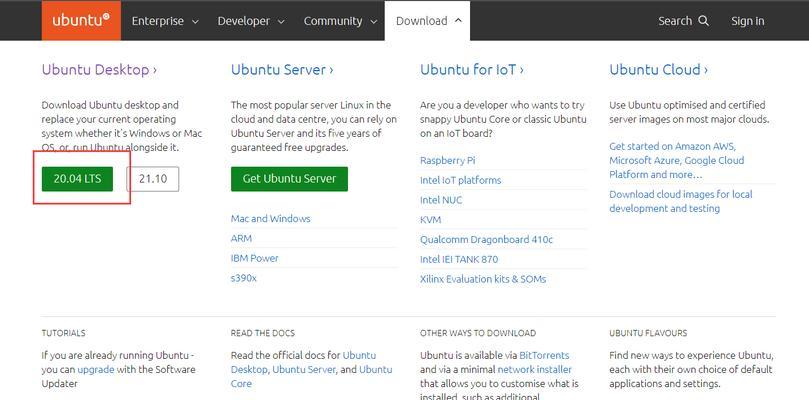The image size is (809, 400).
Task: Open the s390x link
Action: [x=244, y=278]
